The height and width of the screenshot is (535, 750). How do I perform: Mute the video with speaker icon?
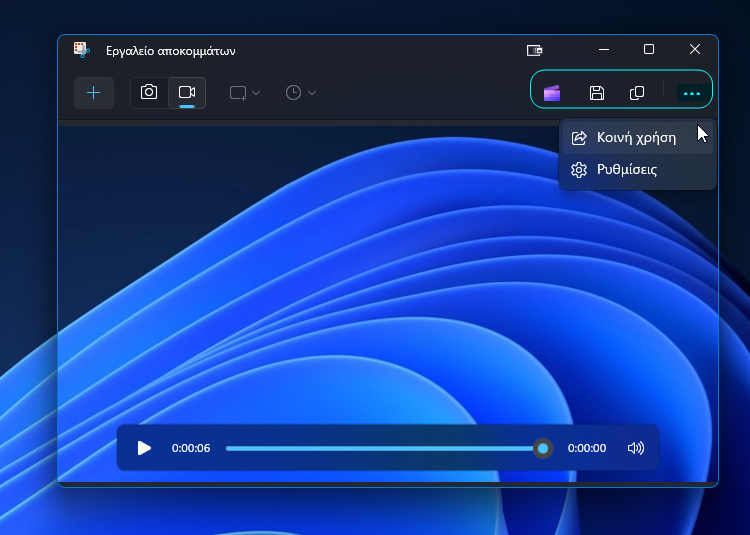[x=636, y=448]
